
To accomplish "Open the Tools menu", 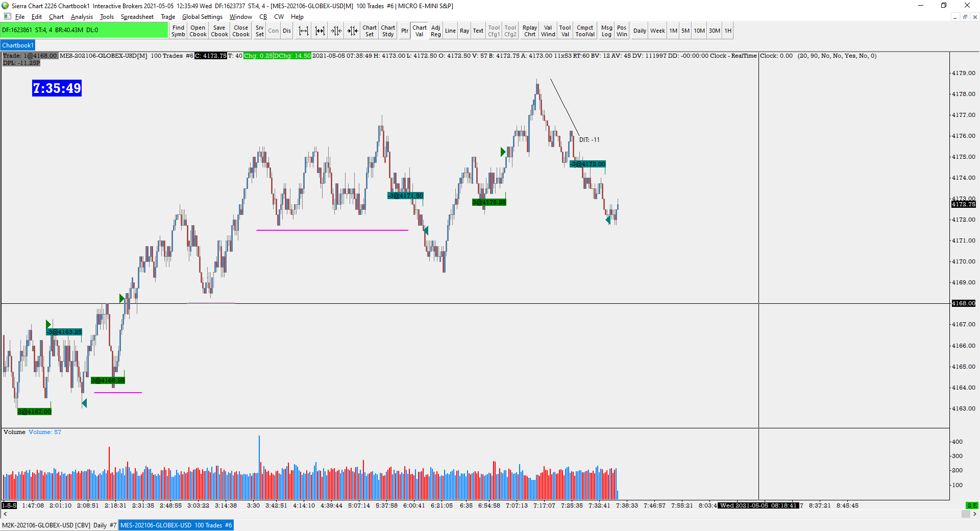I will pyautogui.click(x=107, y=17).
